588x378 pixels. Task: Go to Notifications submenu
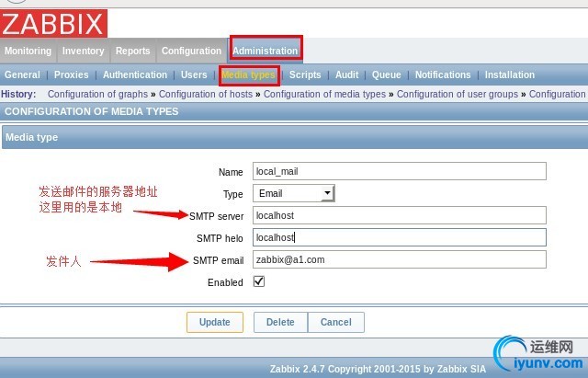(443, 74)
